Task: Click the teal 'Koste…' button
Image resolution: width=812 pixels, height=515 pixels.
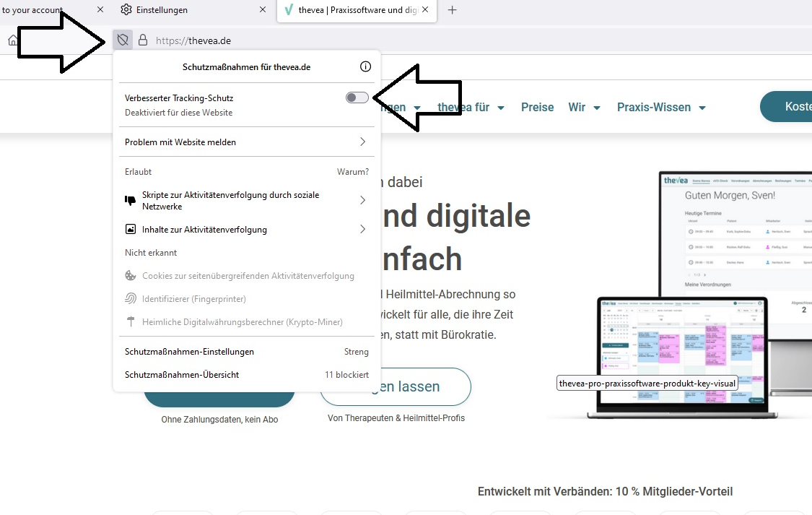Action: point(786,107)
